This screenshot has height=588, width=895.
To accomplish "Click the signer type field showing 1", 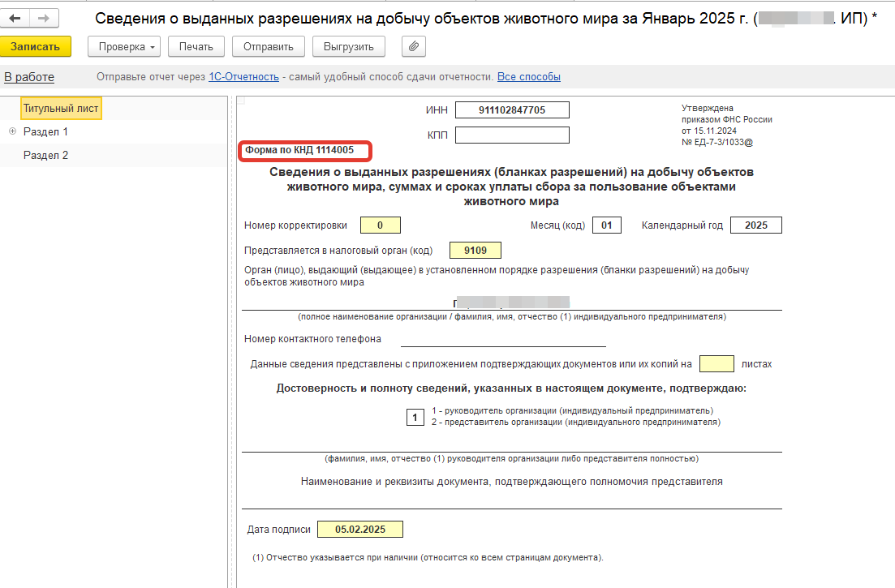I will [415, 418].
